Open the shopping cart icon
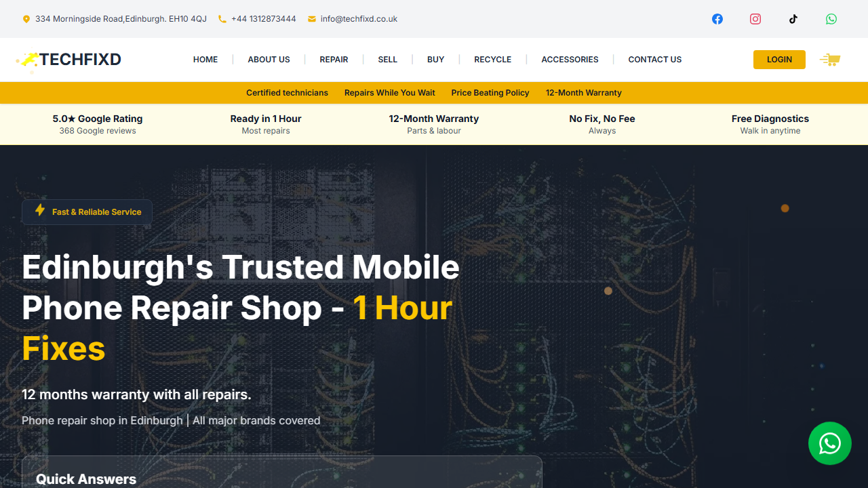 click(x=830, y=60)
